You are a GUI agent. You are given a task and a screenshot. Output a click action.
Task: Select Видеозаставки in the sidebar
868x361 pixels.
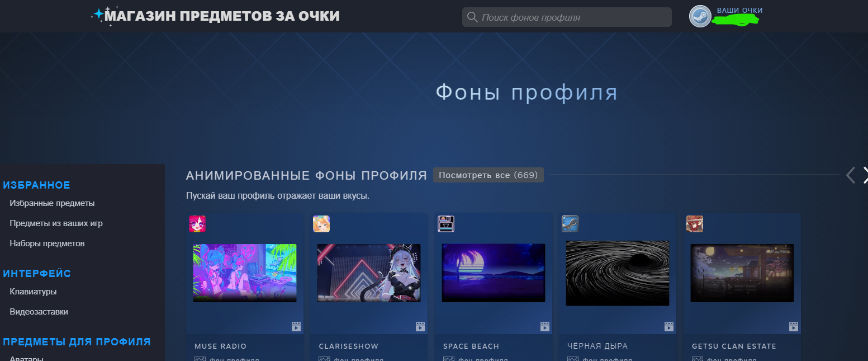coord(39,312)
